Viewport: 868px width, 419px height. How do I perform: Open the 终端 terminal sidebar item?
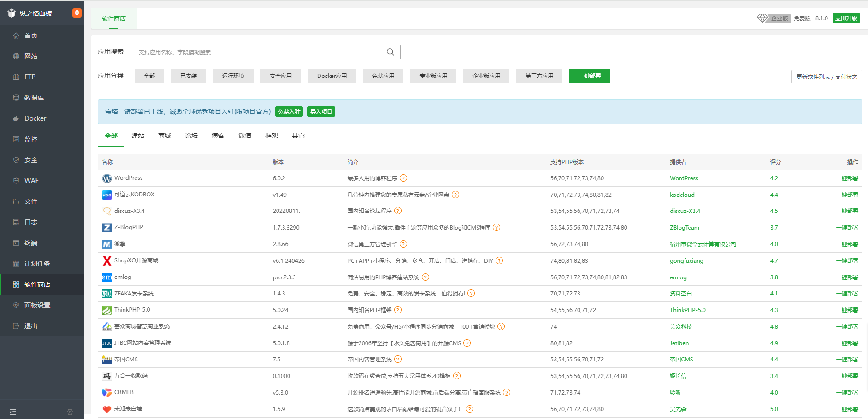pyautogui.click(x=41, y=243)
